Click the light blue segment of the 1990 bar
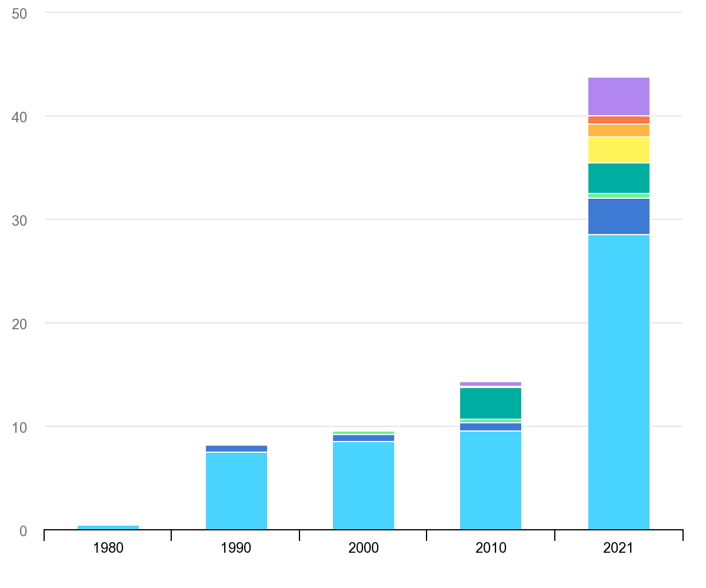This screenshot has width=706, height=588. (x=236, y=491)
